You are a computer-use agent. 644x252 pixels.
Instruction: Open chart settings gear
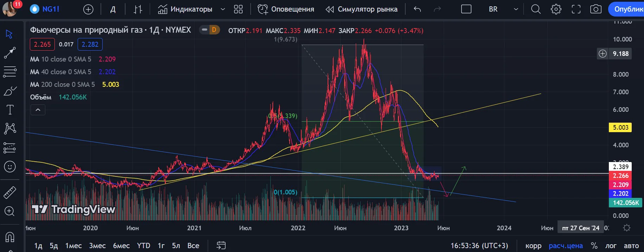(556, 9)
